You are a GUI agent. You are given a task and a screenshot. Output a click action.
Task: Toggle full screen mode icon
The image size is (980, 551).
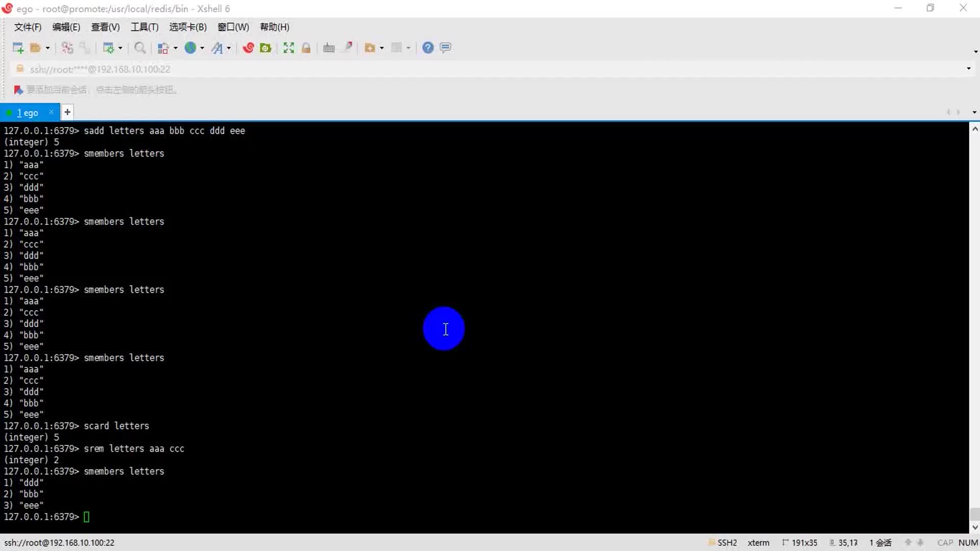point(289,48)
